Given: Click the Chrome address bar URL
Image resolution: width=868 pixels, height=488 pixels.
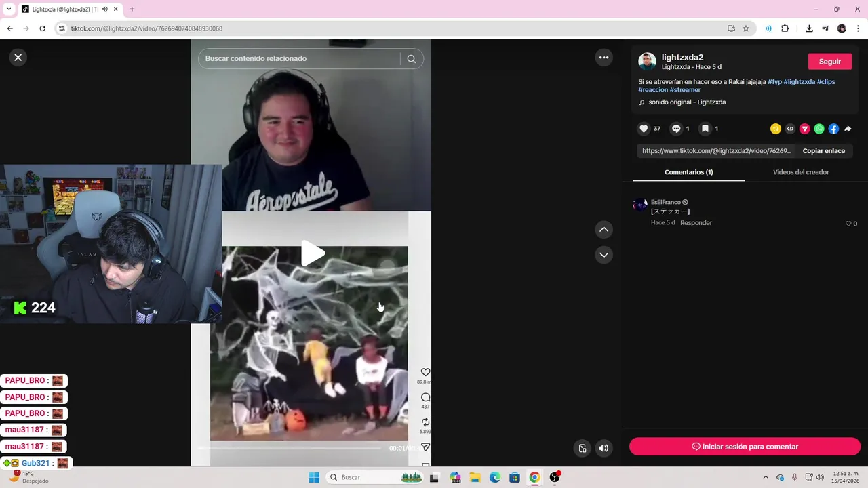Looking at the screenshot, I should (146, 28).
